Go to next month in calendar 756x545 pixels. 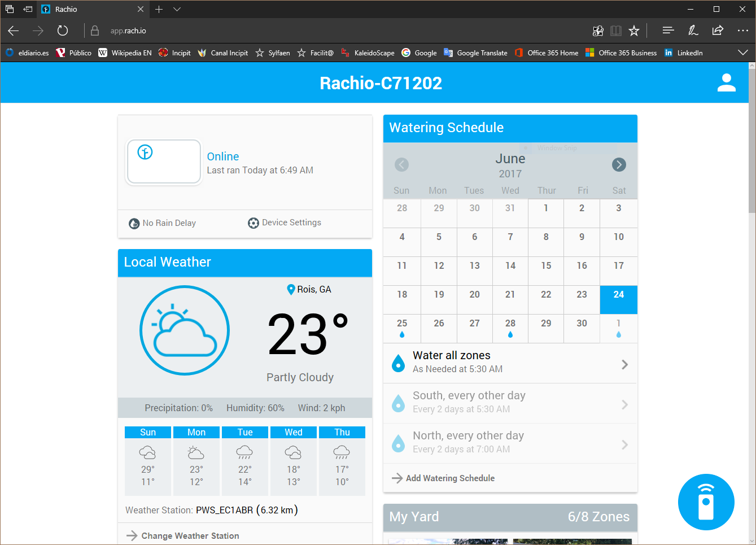pyautogui.click(x=619, y=164)
